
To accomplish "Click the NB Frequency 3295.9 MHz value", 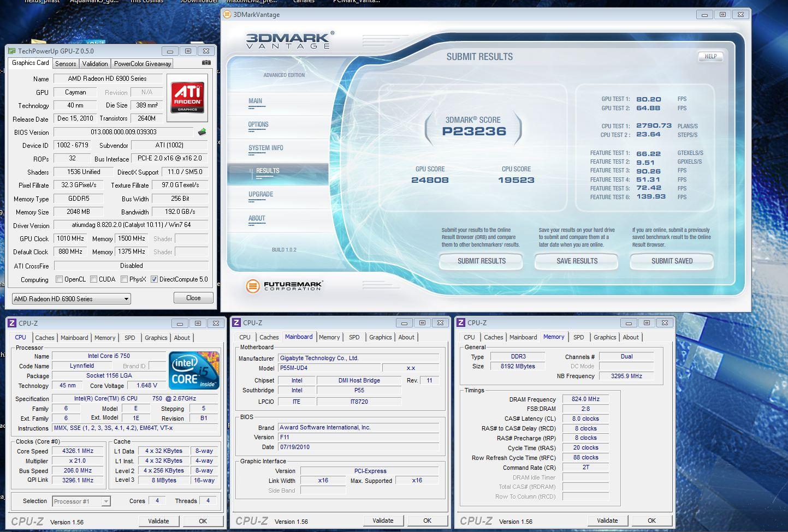I will point(626,376).
